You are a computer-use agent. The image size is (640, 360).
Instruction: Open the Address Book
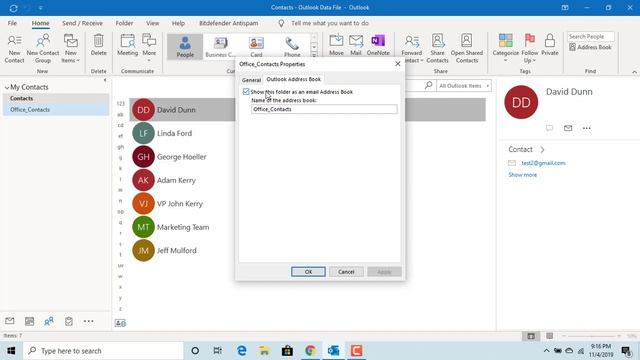point(590,47)
